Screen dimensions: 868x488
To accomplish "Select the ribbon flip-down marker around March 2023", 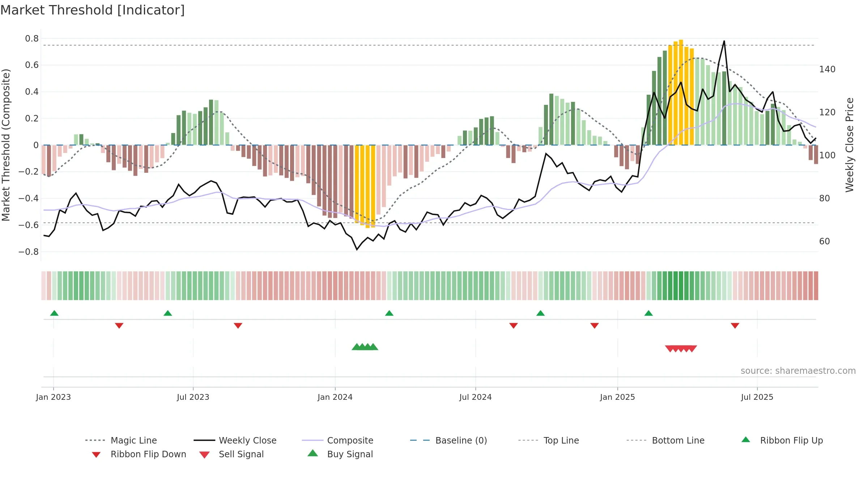I will (119, 326).
